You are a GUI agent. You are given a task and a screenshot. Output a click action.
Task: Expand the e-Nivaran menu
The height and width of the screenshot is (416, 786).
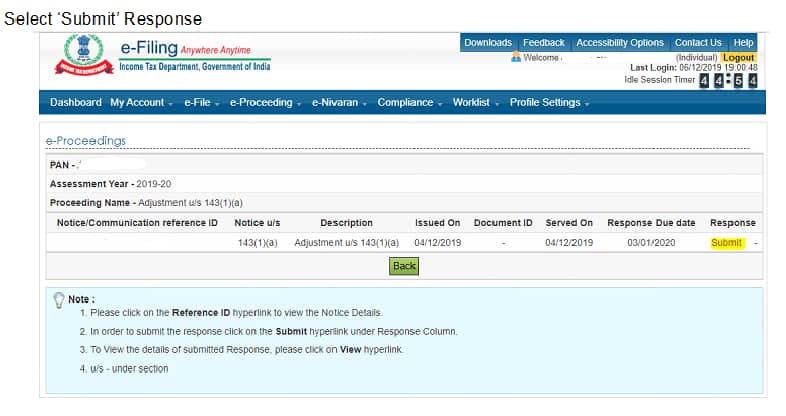[x=339, y=102]
